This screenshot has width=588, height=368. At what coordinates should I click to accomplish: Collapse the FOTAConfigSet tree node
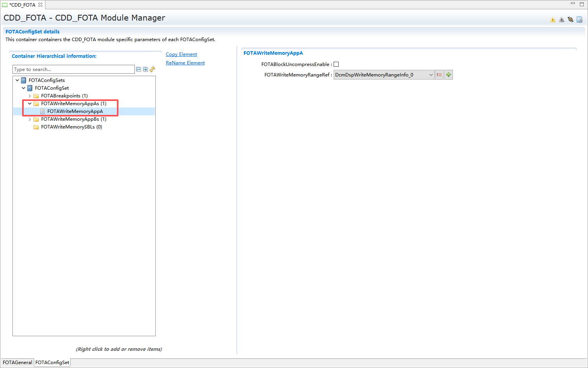pyautogui.click(x=24, y=88)
